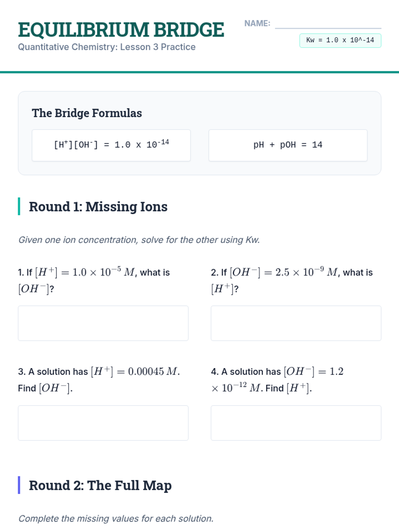Click the EQUILIBRIUM BRIDGE title
Screen dimensions: 399x532
tap(121, 30)
